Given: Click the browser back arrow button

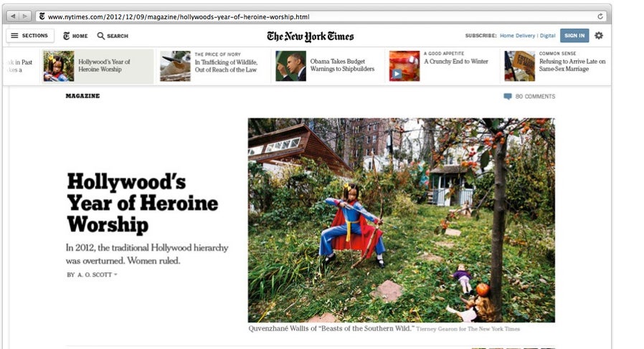Looking at the screenshot, I should (13, 16).
